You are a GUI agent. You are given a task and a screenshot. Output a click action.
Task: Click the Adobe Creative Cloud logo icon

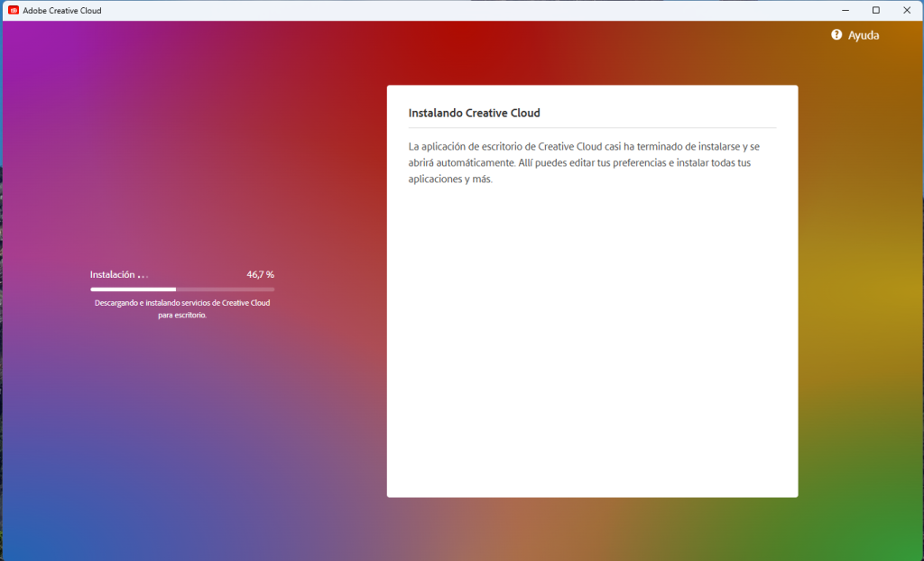point(14,10)
